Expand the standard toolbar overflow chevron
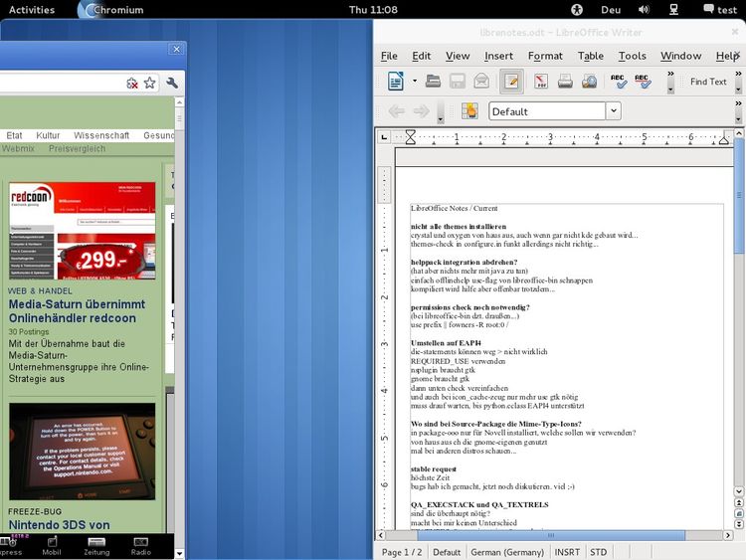 670,82
